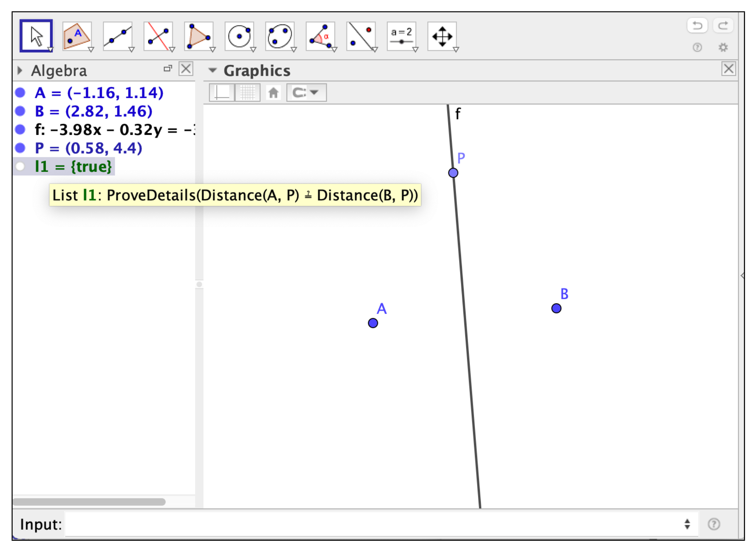The height and width of the screenshot is (551, 756).
Task: Show hidden list l1 object
Action: (20, 166)
